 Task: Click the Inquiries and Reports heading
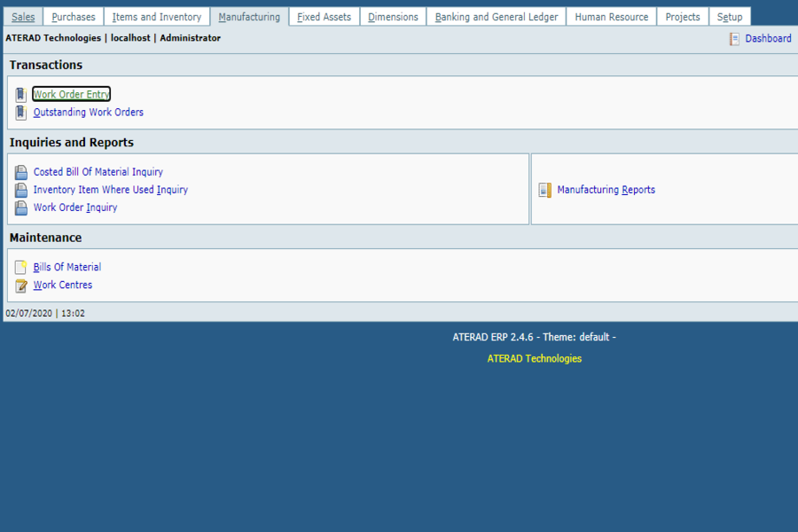pos(72,143)
